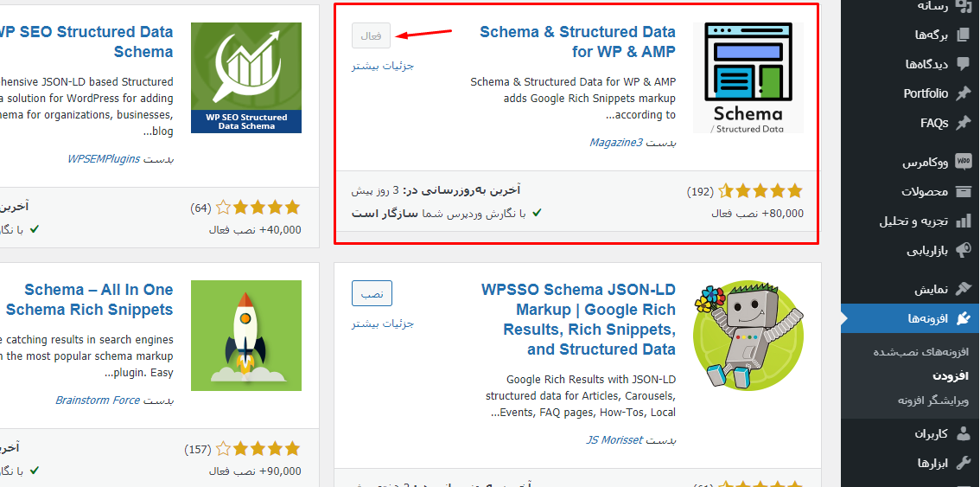Viewport: 980px width, 487px height.
Task: Open the WPSSO robot plugin thumbnail
Action: [x=748, y=336]
